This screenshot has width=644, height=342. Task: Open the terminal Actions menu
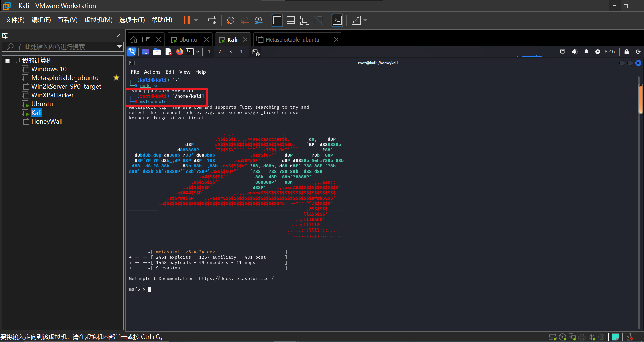point(152,72)
